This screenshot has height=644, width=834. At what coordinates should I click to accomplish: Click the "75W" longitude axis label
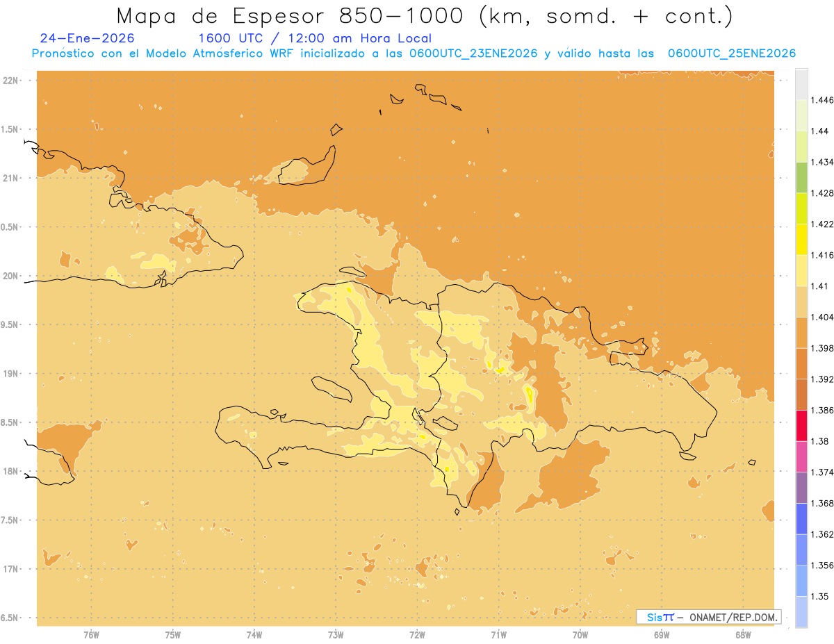click(173, 635)
